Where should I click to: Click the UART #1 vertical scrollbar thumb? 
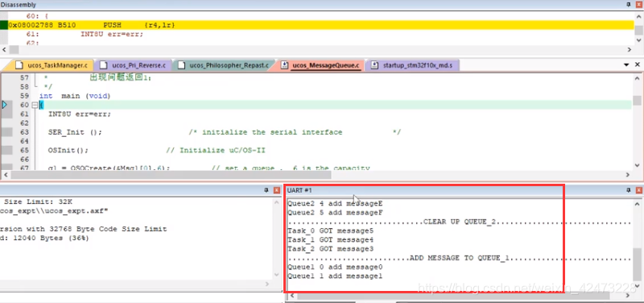point(636,264)
